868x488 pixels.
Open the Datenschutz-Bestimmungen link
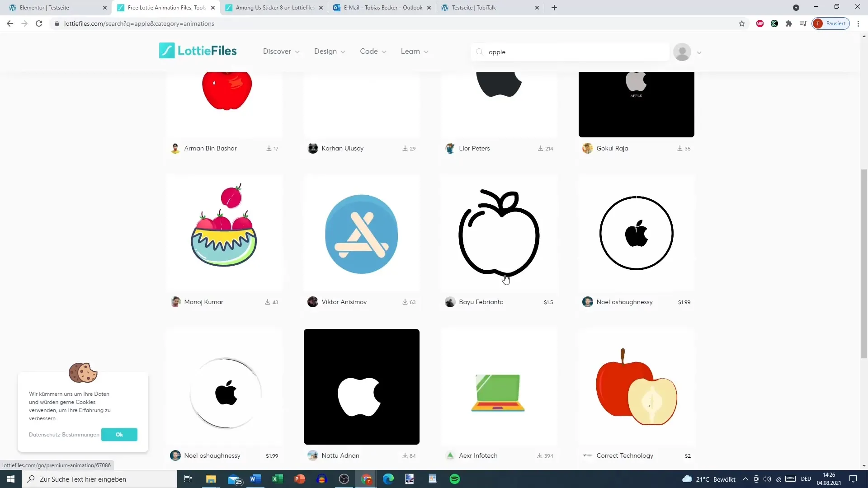pyautogui.click(x=64, y=435)
